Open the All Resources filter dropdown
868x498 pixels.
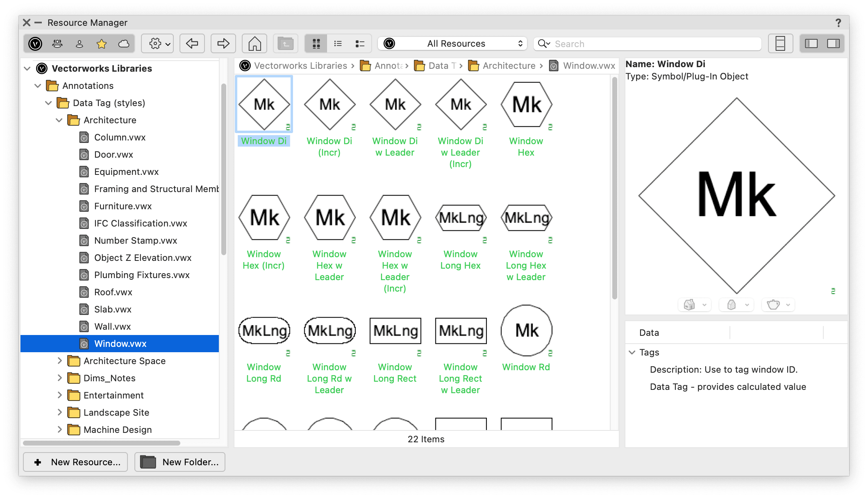tap(452, 43)
